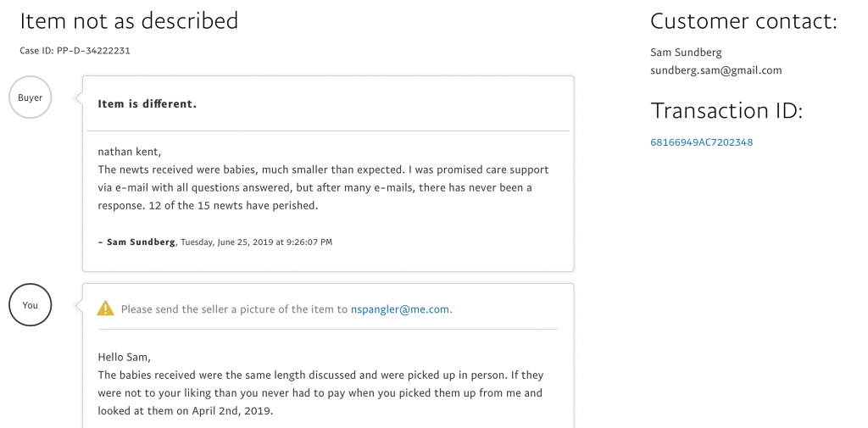The height and width of the screenshot is (428, 868).
Task: Click the buyer signature Sam Sundberg
Action: pyautogui.click(x=141, y=242)
